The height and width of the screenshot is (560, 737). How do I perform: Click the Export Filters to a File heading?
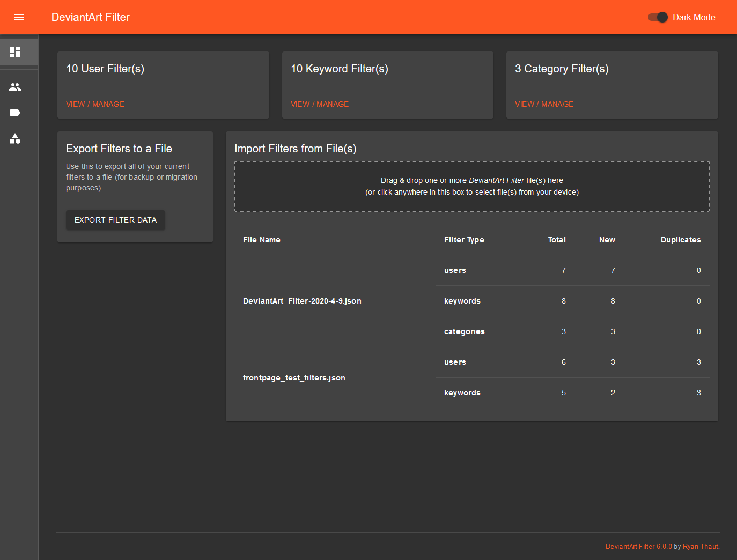[119, 149]
